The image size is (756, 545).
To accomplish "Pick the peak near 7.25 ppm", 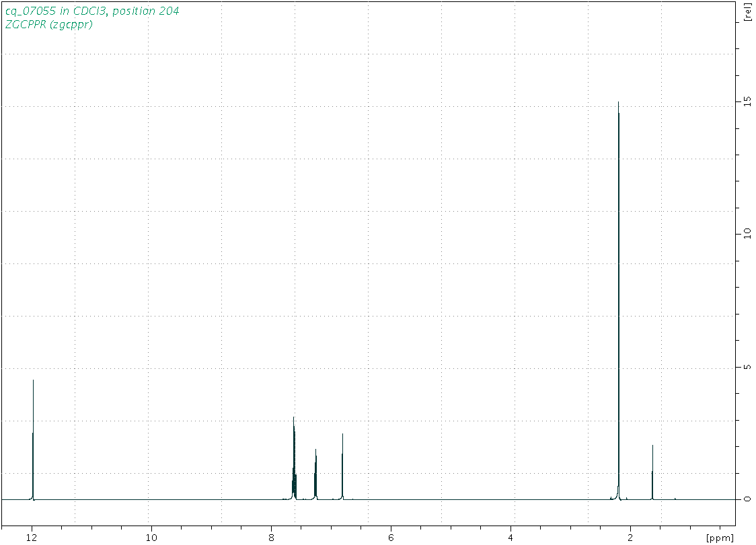I will point(315,474).
